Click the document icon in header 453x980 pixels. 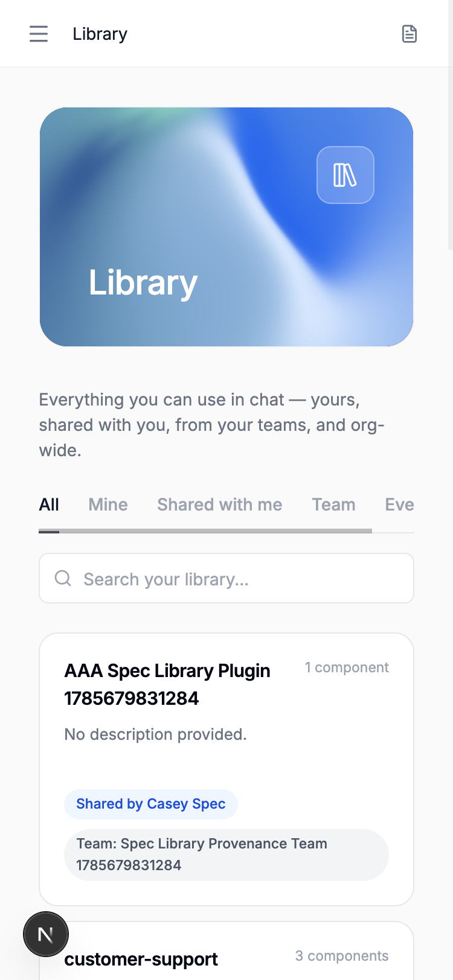pos(410,34)
